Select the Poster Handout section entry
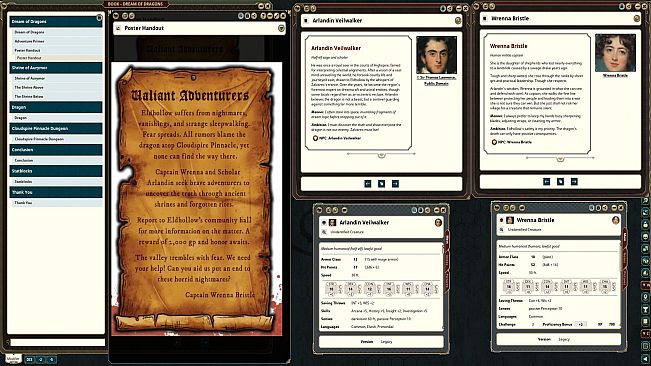The image size is (651, 366). tap(58, 58)
